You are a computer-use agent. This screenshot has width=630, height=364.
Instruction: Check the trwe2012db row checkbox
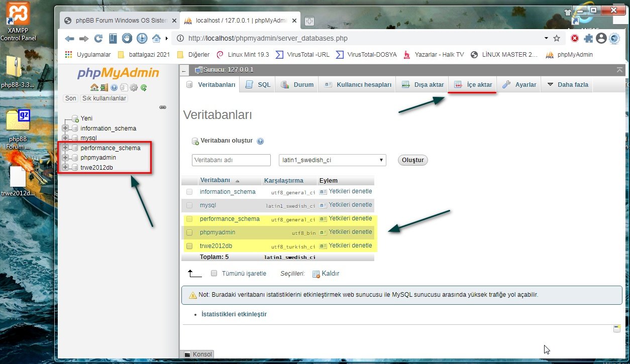point(189,246)
